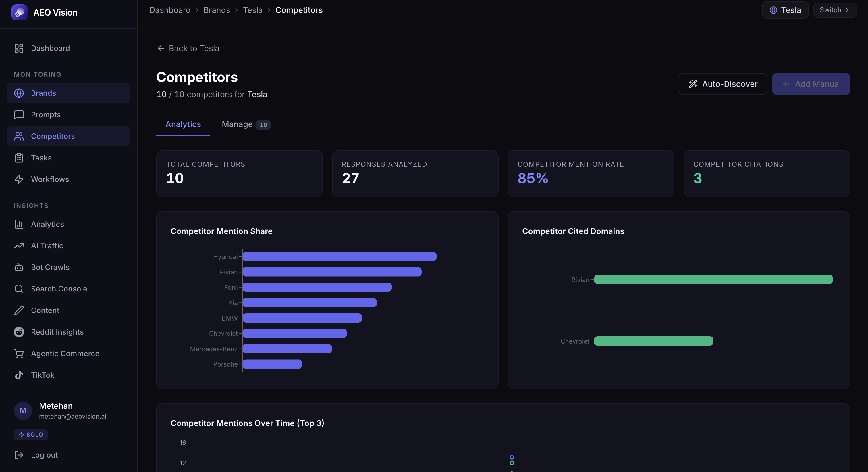Go back via Back to Tesla link
This screenshot has height=472, width=868.
point(188,48)
